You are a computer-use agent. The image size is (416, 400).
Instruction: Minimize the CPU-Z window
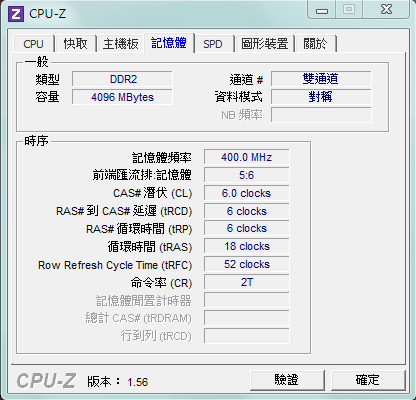(x=322, y=10)
